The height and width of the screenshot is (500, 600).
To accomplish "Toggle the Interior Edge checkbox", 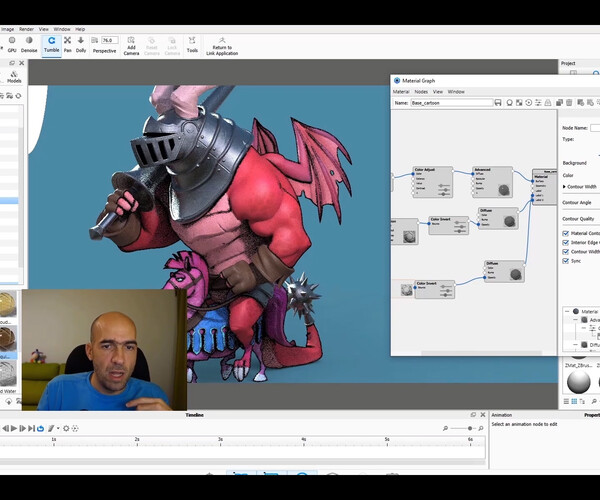I will 566,243.
